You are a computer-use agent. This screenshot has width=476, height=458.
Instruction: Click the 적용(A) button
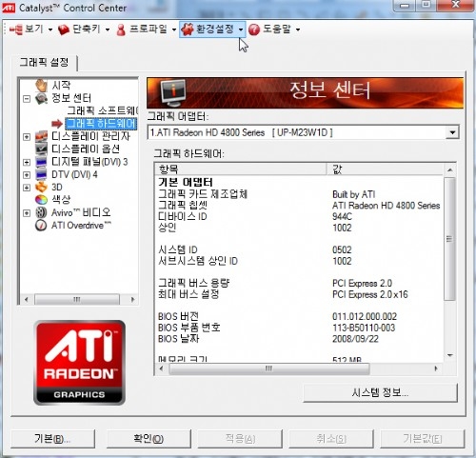[240, 439]
